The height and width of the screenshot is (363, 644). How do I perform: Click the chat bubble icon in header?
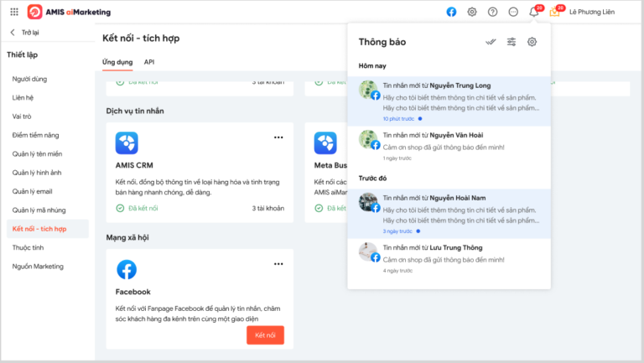click(512, 12)
